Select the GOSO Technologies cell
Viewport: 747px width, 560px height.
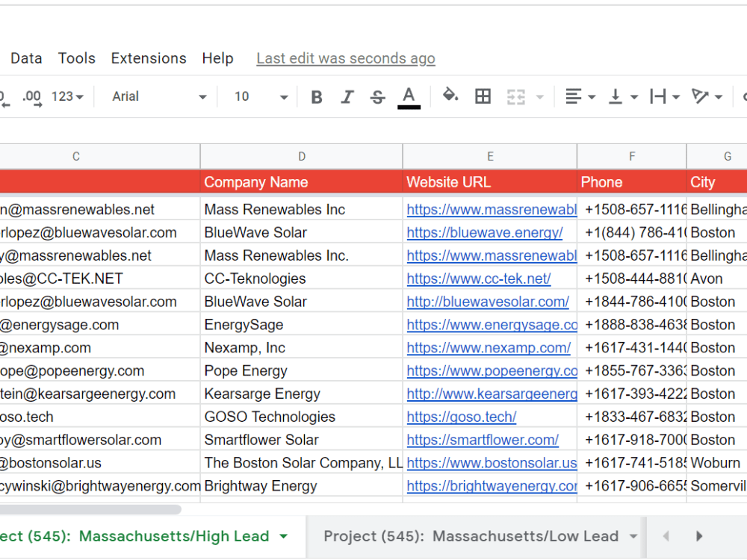click(x=302, y=417)
